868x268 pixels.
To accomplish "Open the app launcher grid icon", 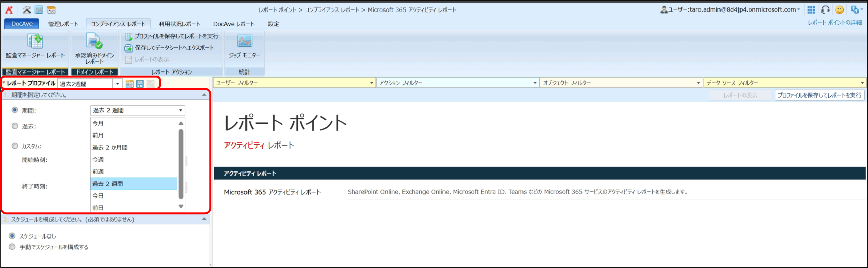I will point(811,10).
